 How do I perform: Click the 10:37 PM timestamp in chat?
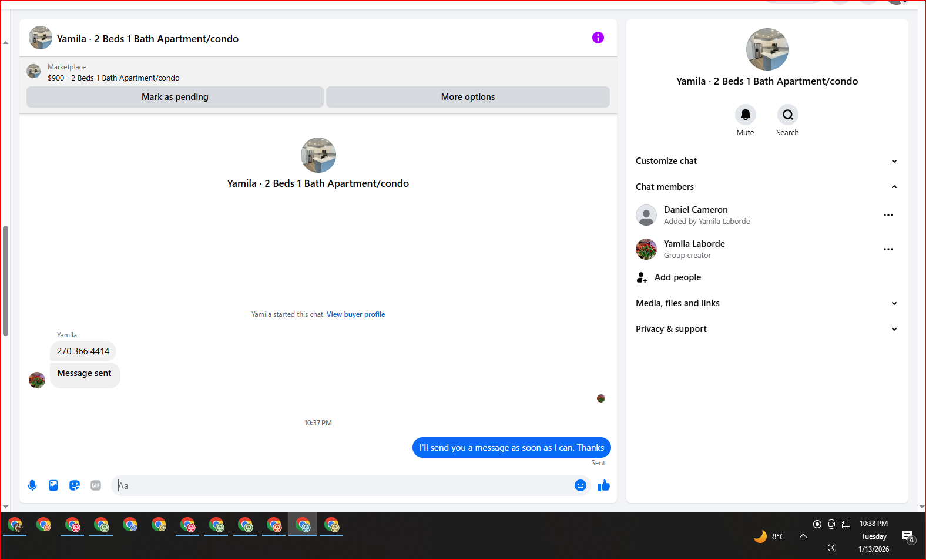pyautogui.click(x=318, y=423)
